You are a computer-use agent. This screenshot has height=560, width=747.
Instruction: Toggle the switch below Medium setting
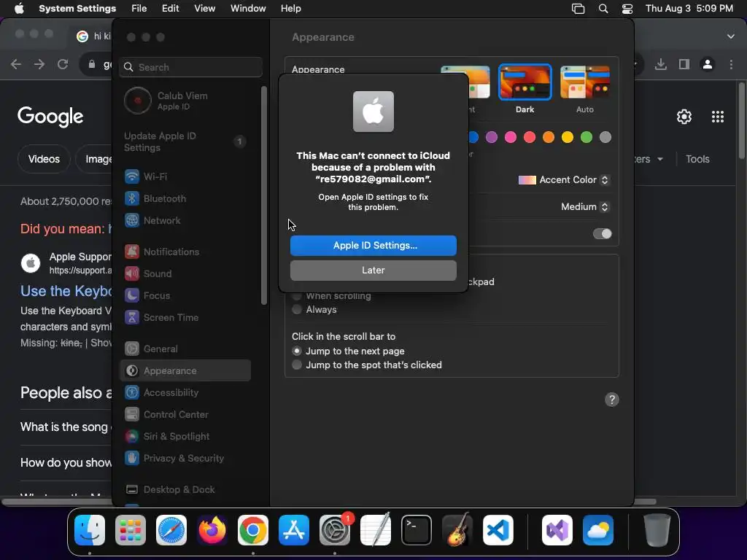pyautogui.click(x=602, y=234)
